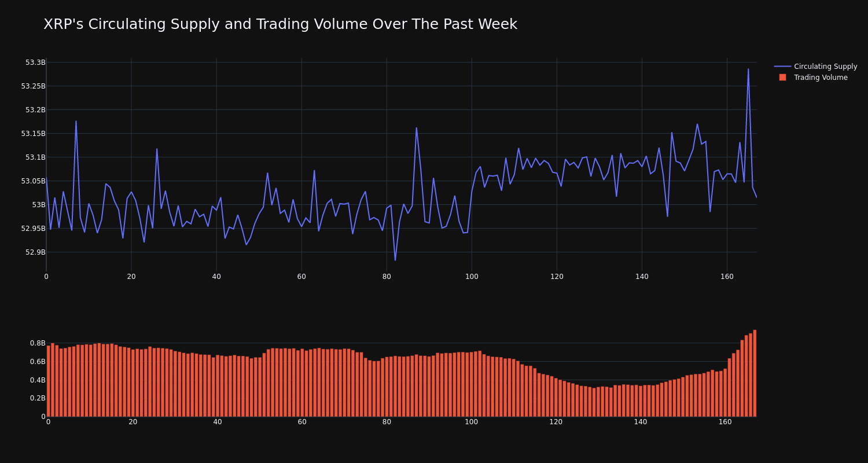The height and width of the screenshot is (463, 868).
Task: Click the 0.8B volume axis label
Action: [x=38, y=343]
